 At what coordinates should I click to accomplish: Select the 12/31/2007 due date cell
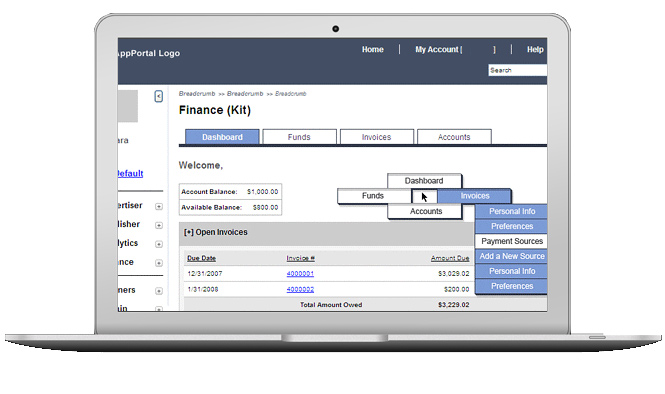tap(205, 274)
